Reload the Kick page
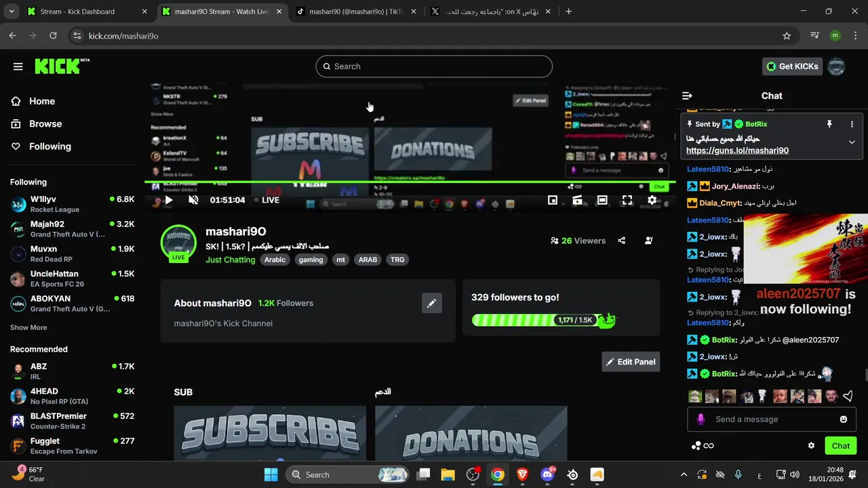 tap(53, 36)
